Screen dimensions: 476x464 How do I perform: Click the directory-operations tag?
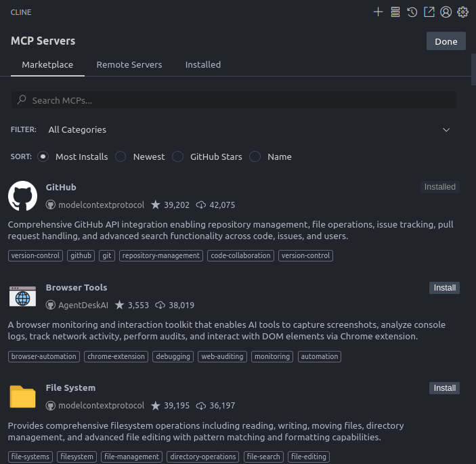202,457
